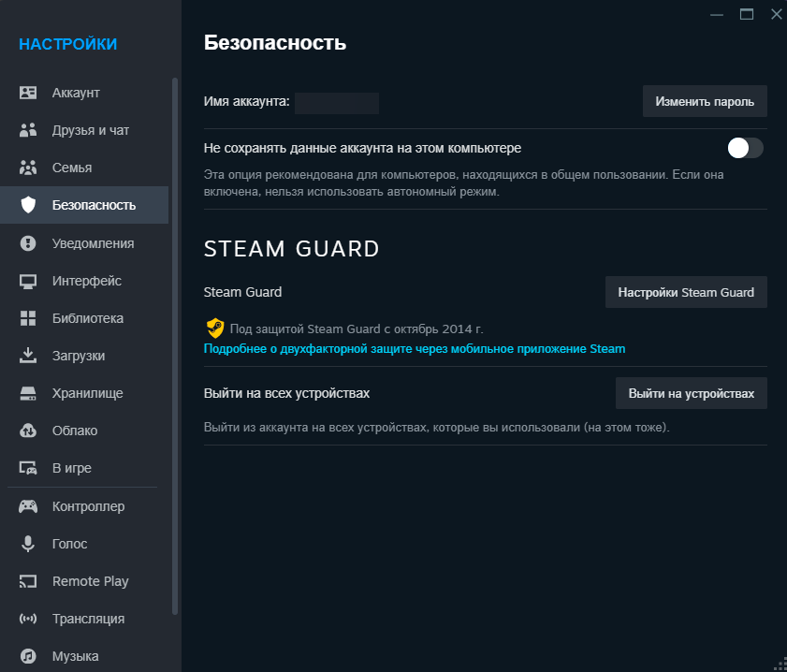Select Контроллер settings
This screenshot has width=787, height=672.
(x=84, y=506)
